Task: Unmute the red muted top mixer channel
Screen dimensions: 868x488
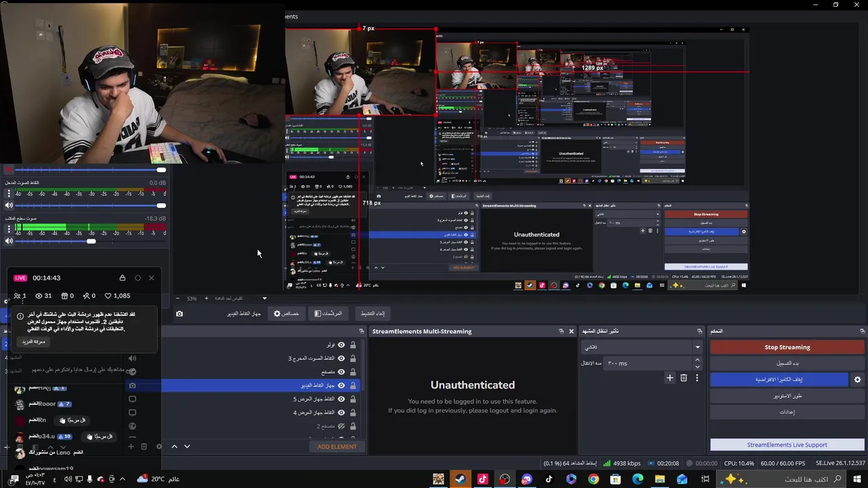Action: point(8,170)
